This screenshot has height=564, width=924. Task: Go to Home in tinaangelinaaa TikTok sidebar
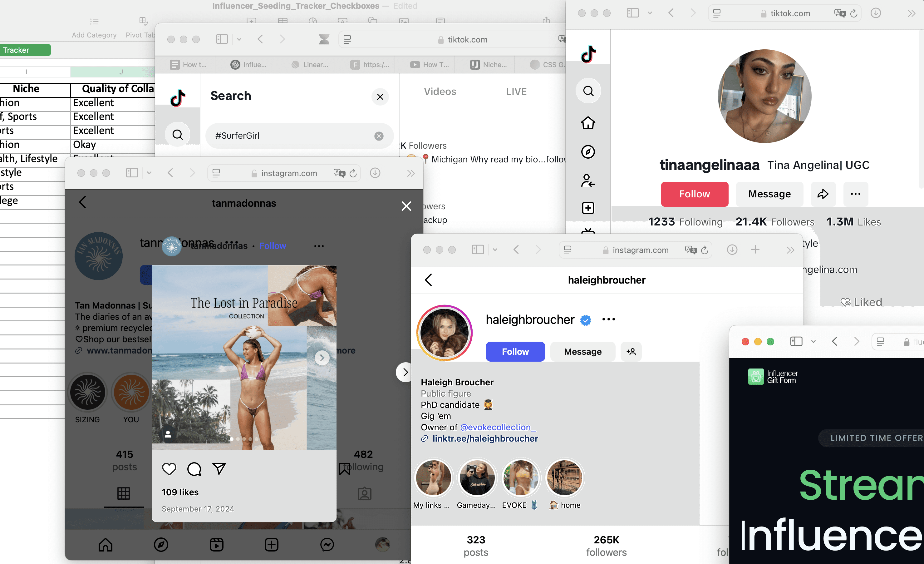(x=588, y=123)
